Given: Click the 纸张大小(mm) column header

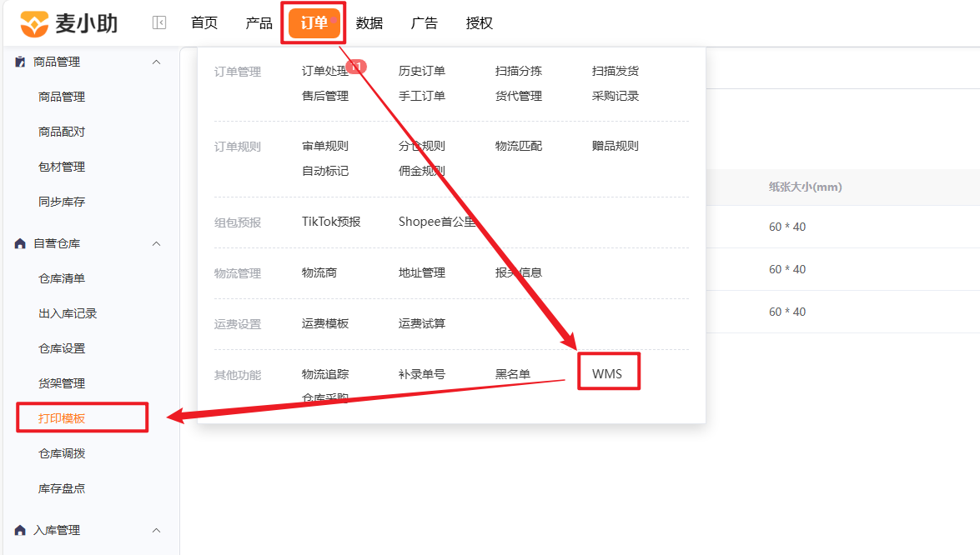Looking at the screenshot, I should tap(805, 187).
